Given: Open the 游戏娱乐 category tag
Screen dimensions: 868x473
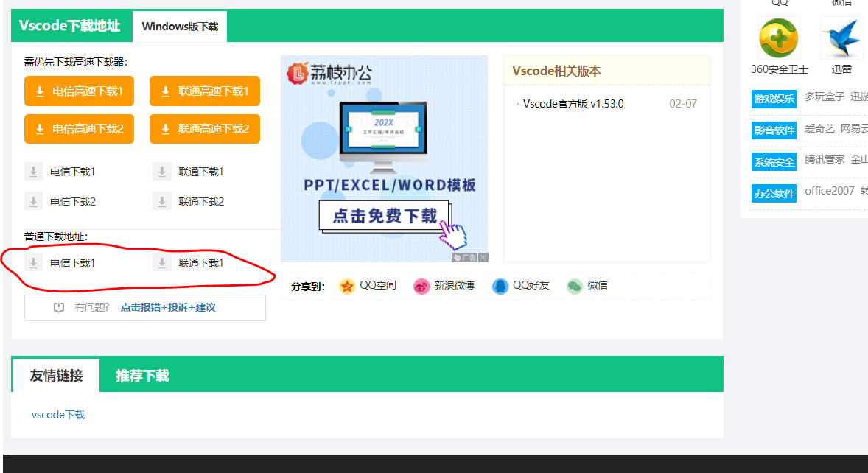Looking at the screenshot, I should [774, 99].
